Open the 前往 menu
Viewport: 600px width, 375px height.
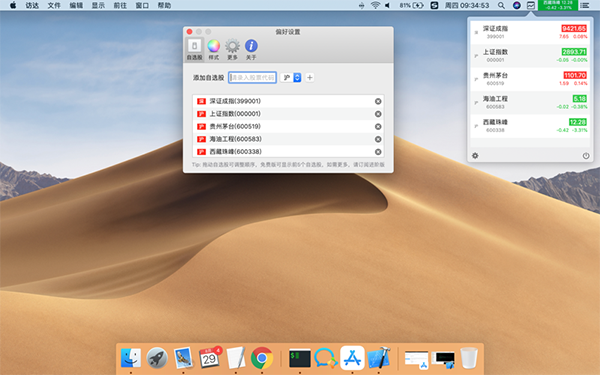point(120,5)
